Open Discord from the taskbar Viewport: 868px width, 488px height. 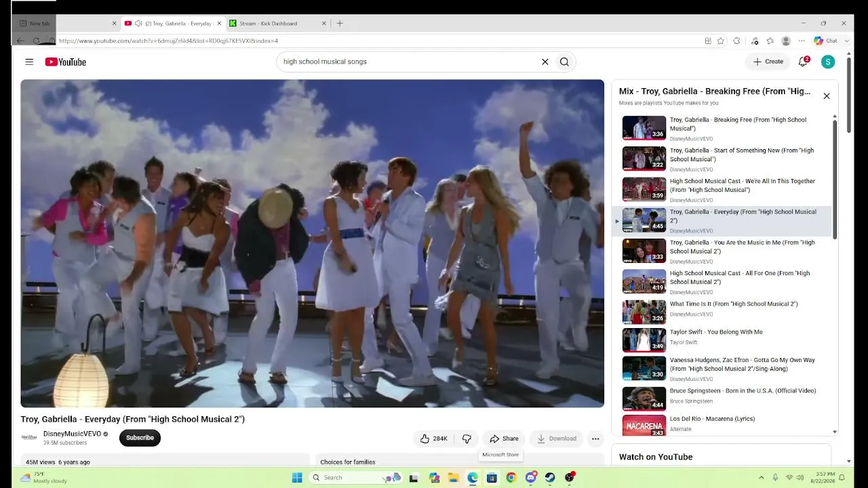click(x=531, y=478)
